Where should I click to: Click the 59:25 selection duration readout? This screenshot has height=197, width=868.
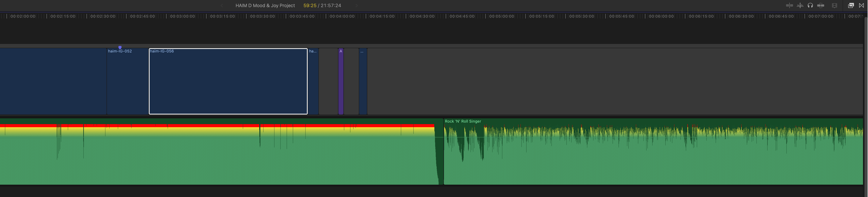pos(310,5)
